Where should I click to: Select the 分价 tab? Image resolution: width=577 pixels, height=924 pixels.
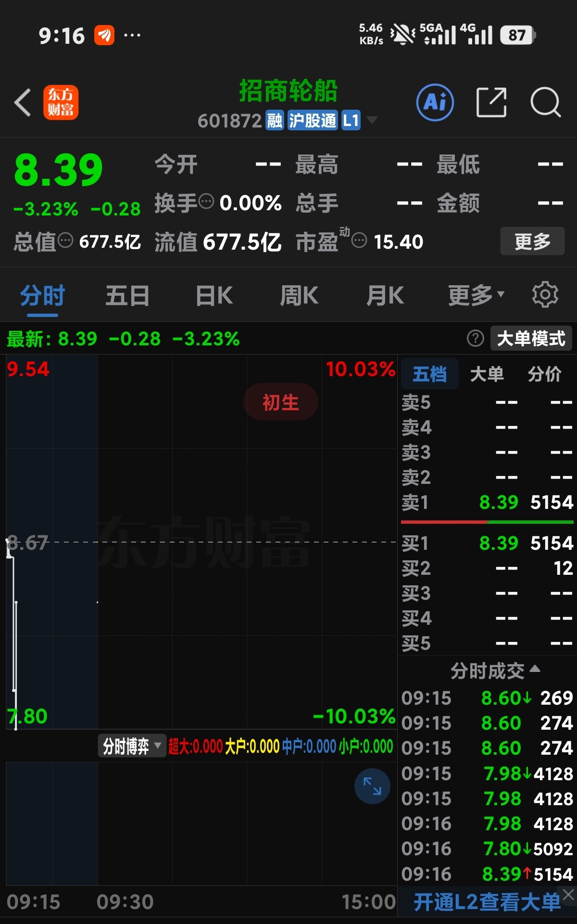pyautogui.click(x=544, y=374)
